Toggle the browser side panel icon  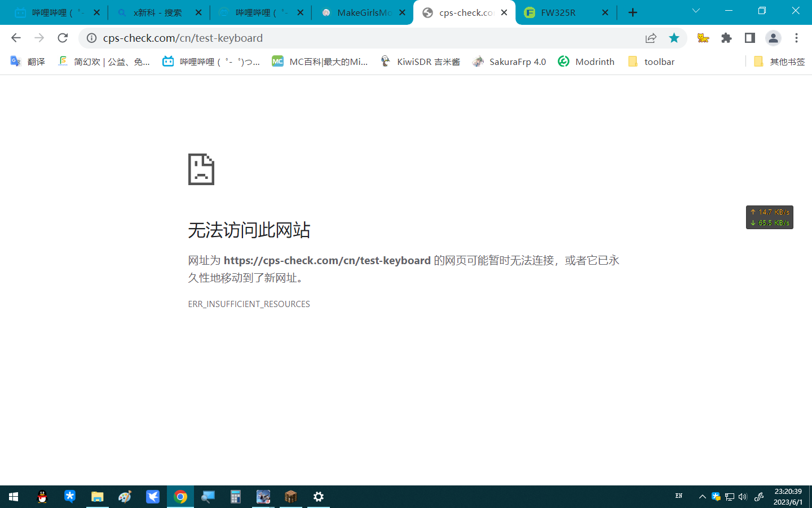[x=749, y=38]
